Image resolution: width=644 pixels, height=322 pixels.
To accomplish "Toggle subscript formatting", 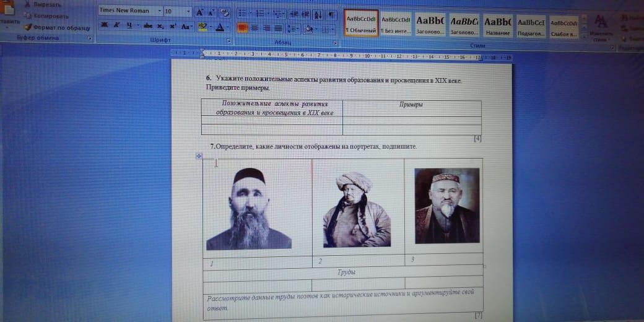I will click(x=160, y=26).
